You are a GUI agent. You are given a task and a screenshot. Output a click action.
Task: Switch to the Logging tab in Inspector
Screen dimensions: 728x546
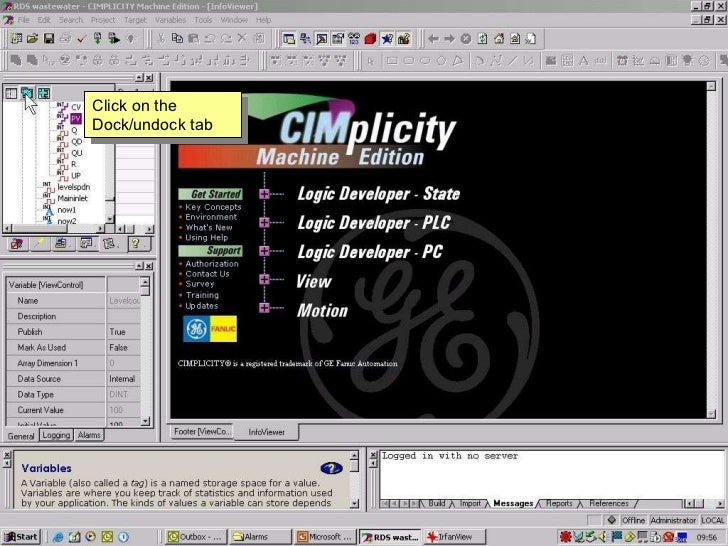point(56,435)
